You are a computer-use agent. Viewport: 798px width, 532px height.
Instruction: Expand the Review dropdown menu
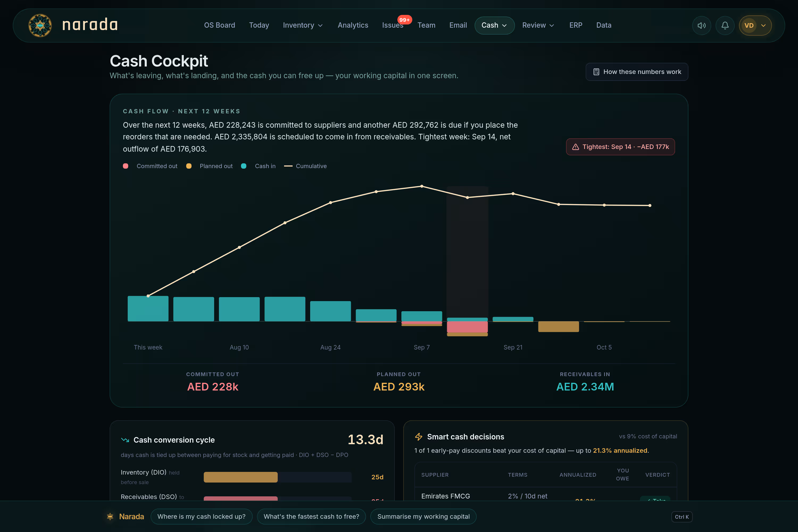538,26
